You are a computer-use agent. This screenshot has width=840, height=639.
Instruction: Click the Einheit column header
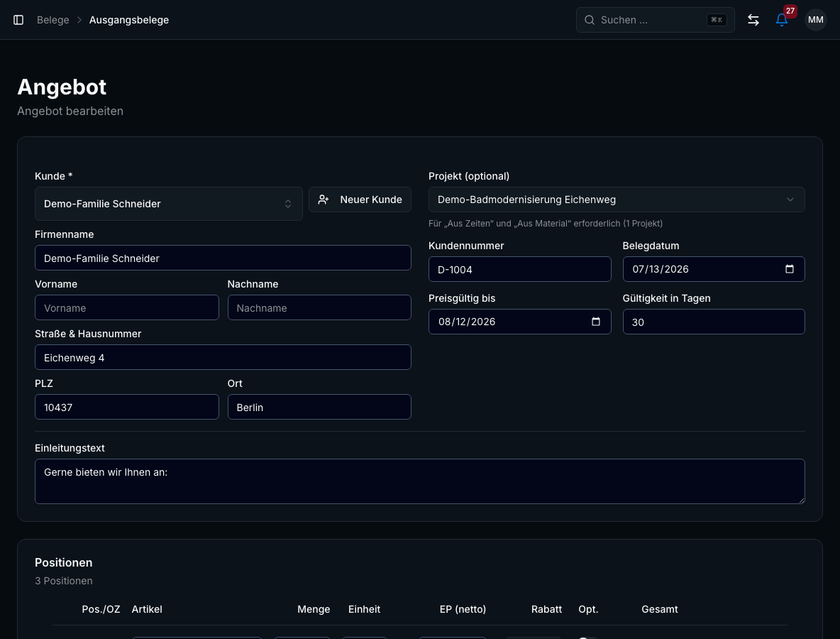click(364, 609)
